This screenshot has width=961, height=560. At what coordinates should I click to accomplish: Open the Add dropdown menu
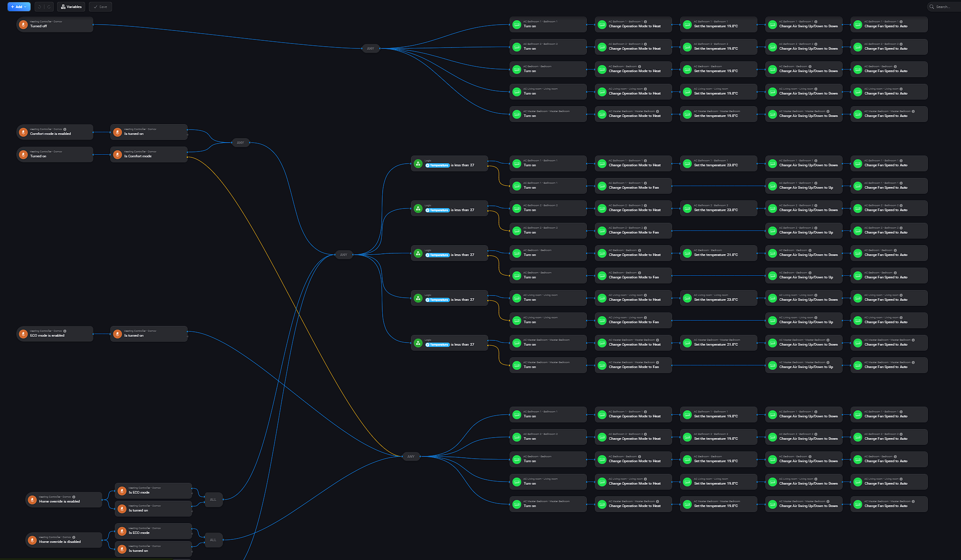click(19, 7)
